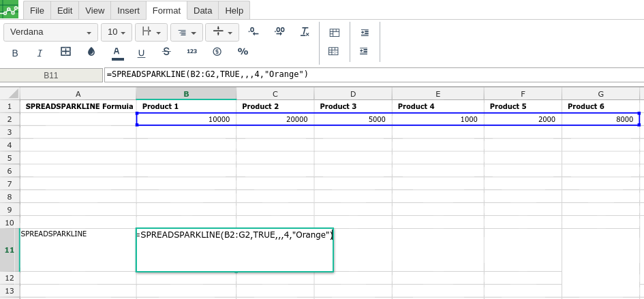The height and width of the screenshot is (299, 644).
Task: Open cell borders tool
Action: pos(65,51)
